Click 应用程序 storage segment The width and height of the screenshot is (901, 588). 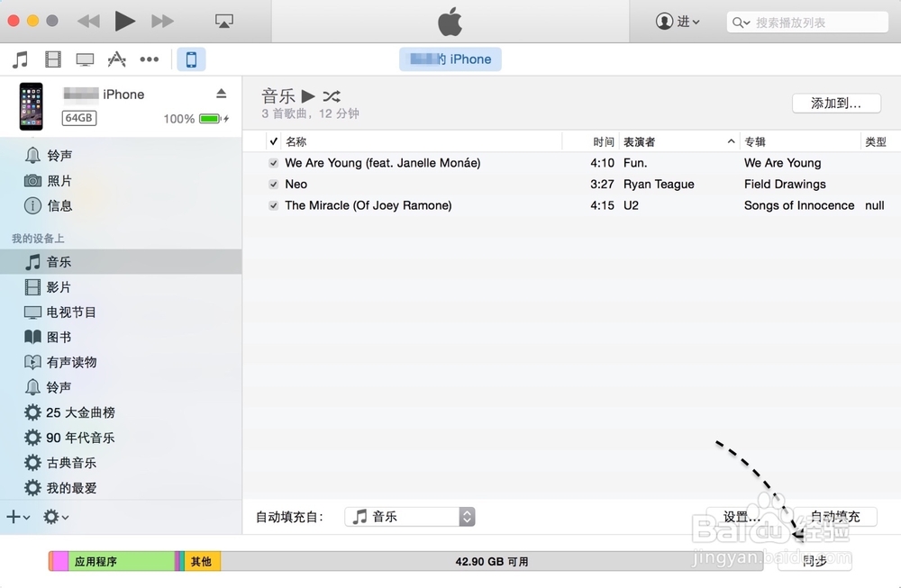122,561
